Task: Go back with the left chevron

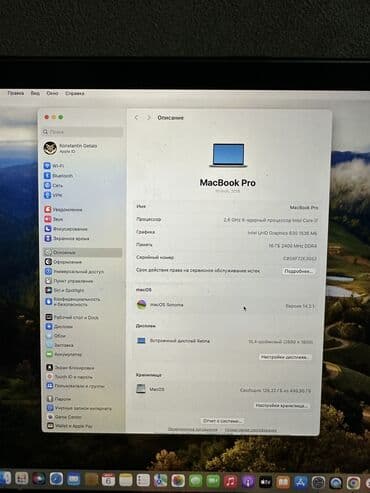Action: 136,117
